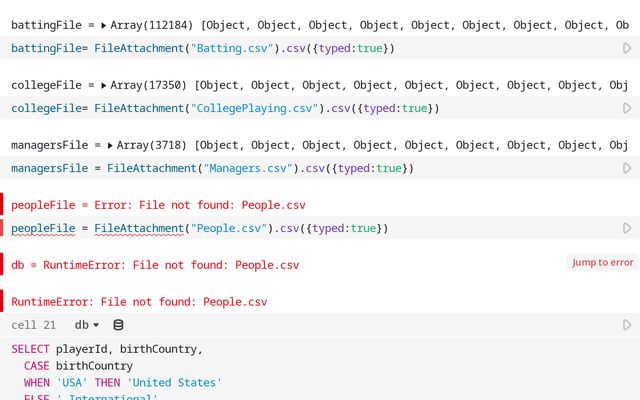Run the collegeFile cell with play icon
The image size is (640, 400).
point(627,108)
